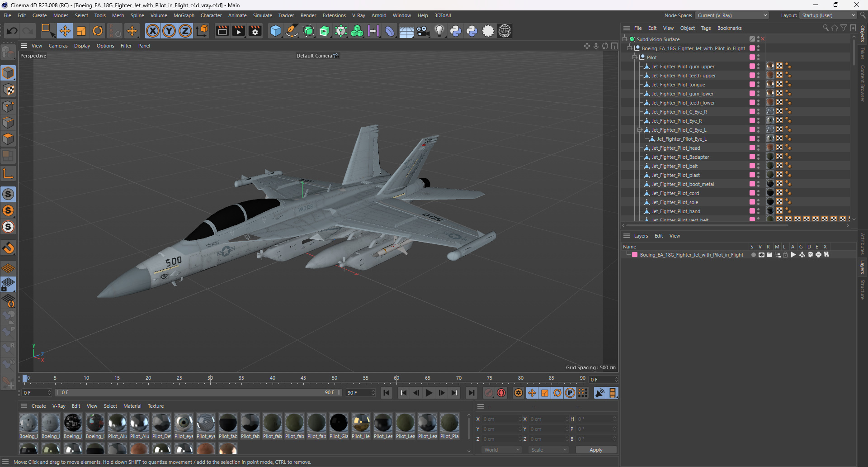
Task: Toggle Boeing layer render clapper icon
Action: [x=769, y=255]
